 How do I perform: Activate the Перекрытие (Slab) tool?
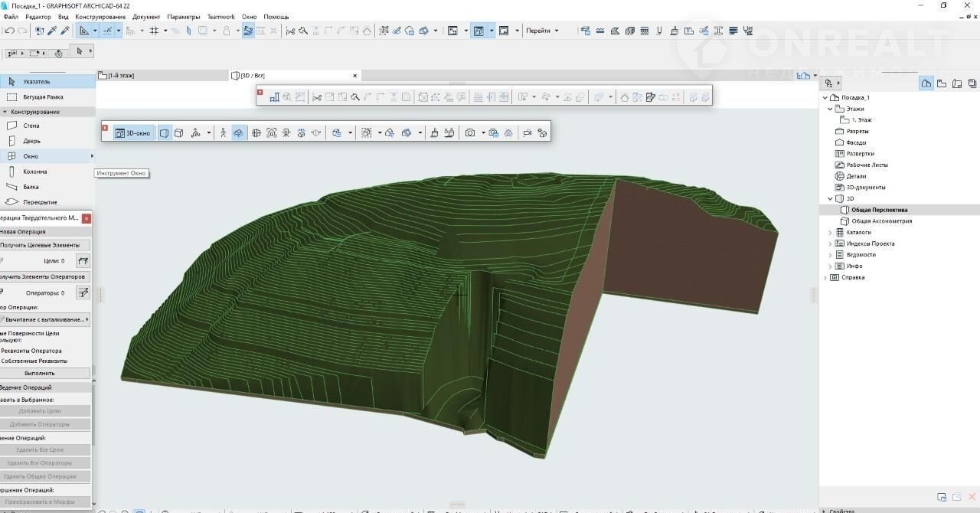[39, 202]
